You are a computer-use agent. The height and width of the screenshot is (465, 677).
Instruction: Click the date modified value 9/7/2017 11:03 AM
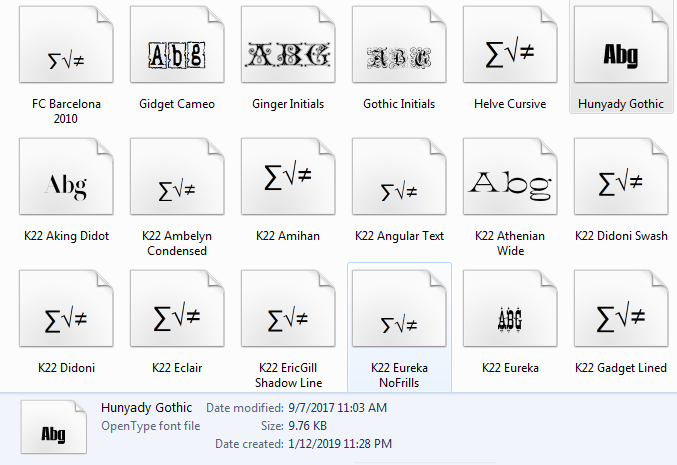(338, 408)
